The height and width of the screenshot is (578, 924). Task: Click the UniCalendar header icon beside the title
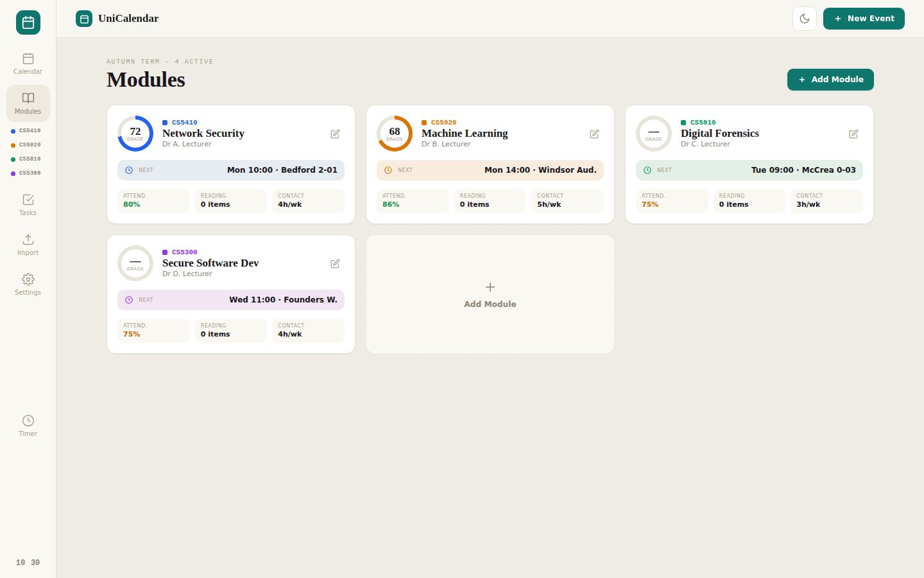click(x=84, y=19)
